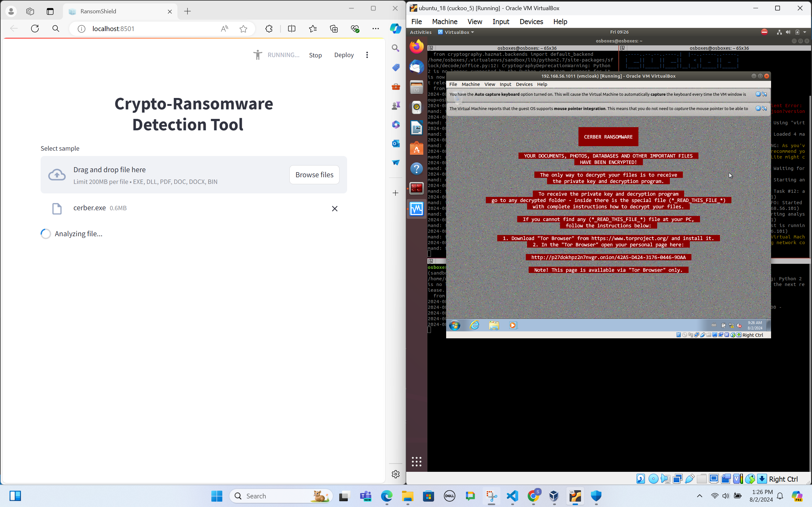
Task: Open Ubuntu Software from dock
Action: pyautogui.click(x=416, y=148)
